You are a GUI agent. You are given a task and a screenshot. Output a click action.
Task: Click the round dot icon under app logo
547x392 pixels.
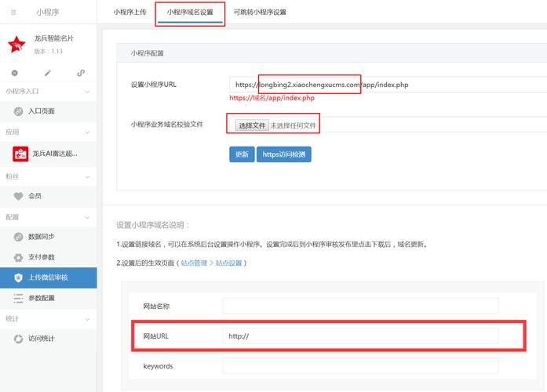[15, 73]
